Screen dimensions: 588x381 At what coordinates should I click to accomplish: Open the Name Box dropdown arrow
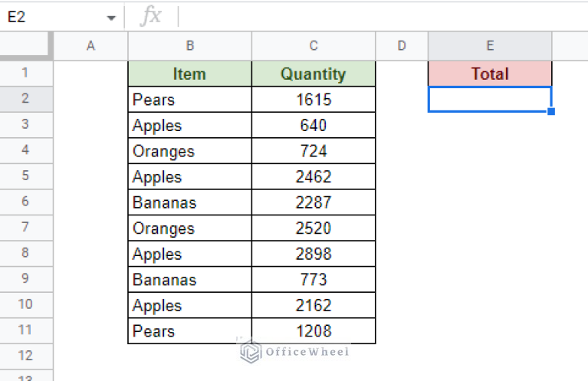[x=111, y=17]
